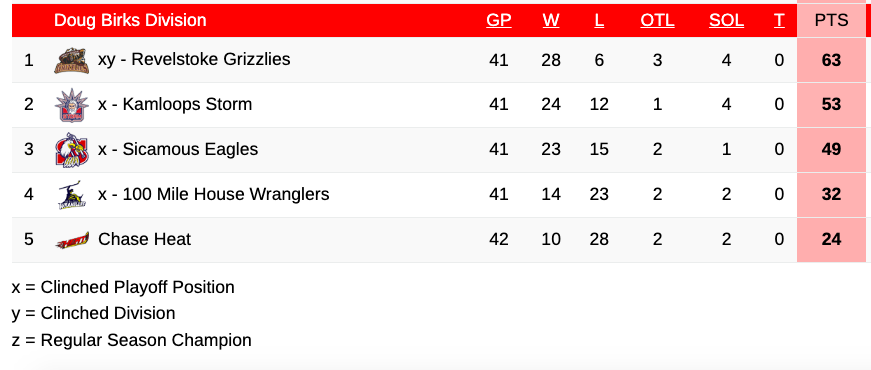Select the Kamloops Storm logo
This screenshot has height=370, width=871.
coord(72,105)
